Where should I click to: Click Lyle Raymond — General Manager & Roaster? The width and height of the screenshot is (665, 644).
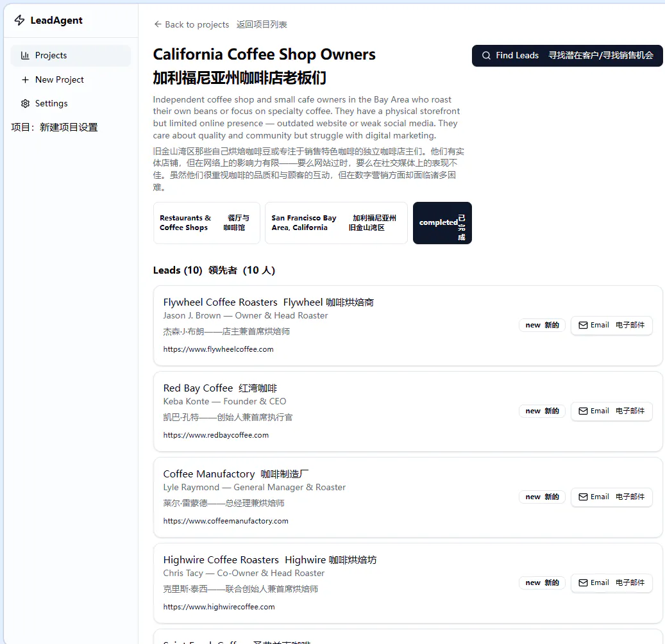click(255, 487)
